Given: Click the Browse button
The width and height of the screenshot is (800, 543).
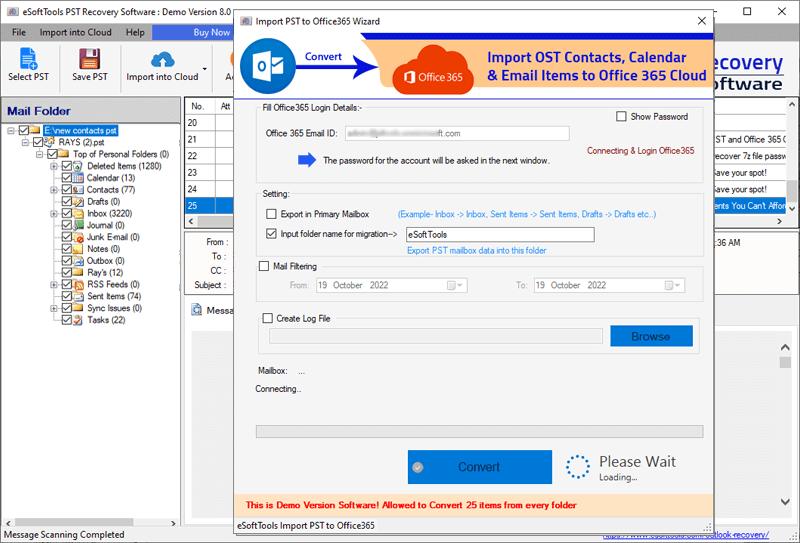Looking at the screenshot, I should coord(652,336).
